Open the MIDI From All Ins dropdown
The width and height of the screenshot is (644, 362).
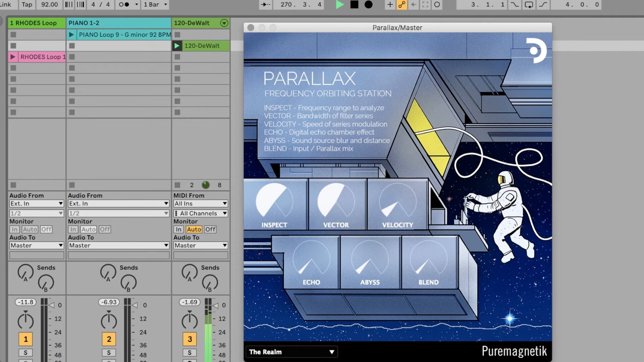[x=201, y=203]
